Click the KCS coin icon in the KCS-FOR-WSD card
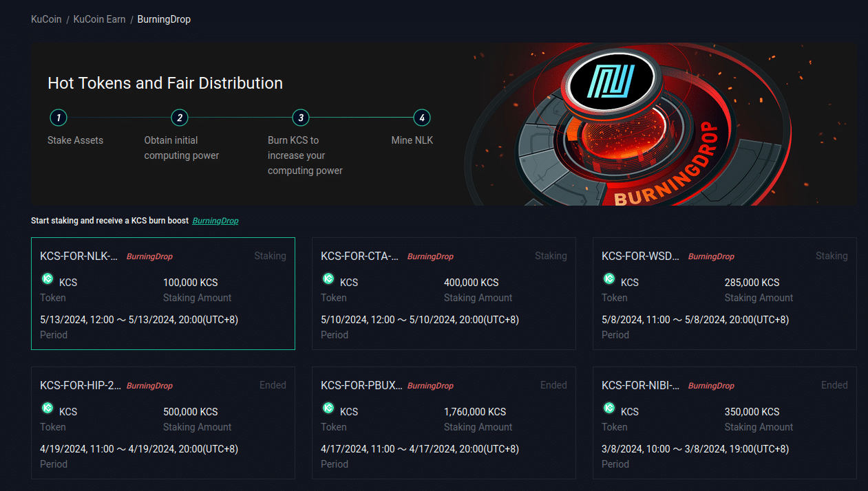The width and height of the screenshot is (868, 491). (609, 279)
